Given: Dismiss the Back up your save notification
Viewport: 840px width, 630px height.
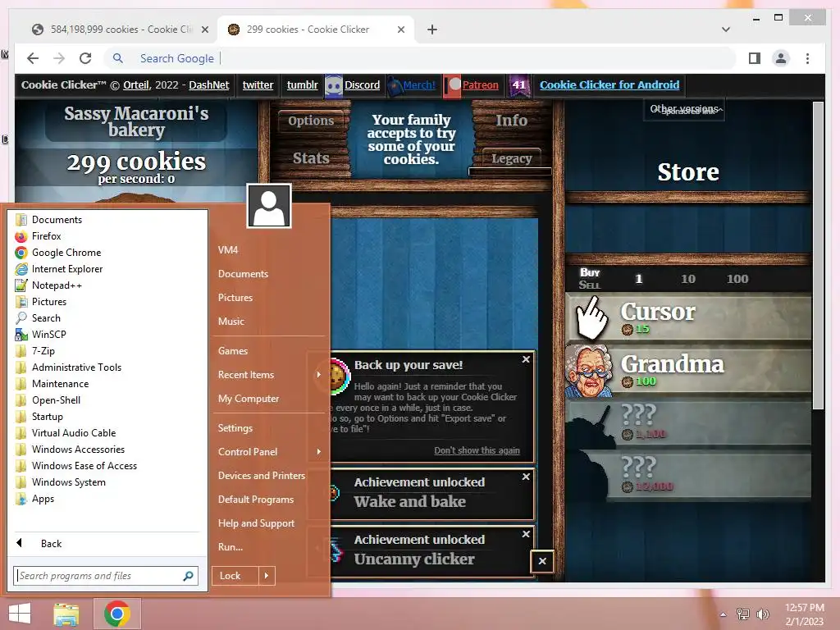Looking at the screenshot, I should [x=526, y=359].
